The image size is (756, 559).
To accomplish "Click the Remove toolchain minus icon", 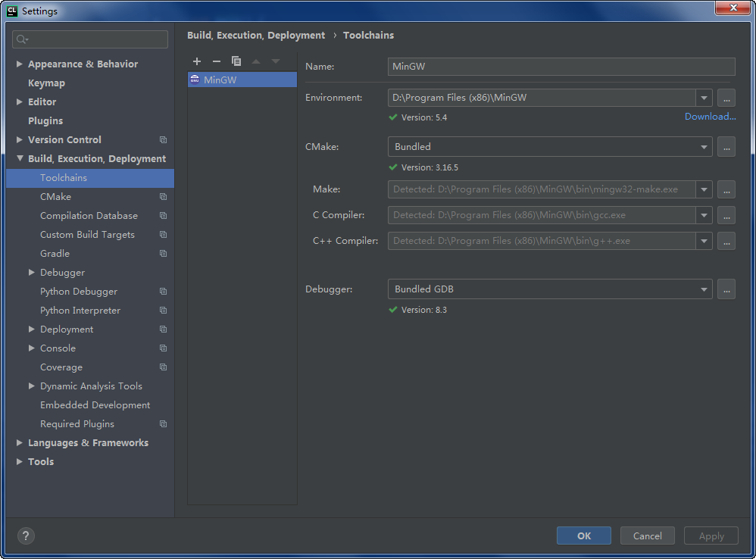I will tap(217, 61).
